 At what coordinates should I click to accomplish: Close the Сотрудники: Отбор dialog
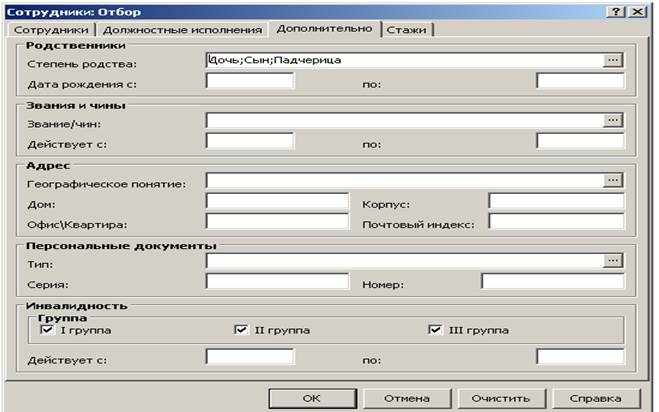(x=637, y=12)
